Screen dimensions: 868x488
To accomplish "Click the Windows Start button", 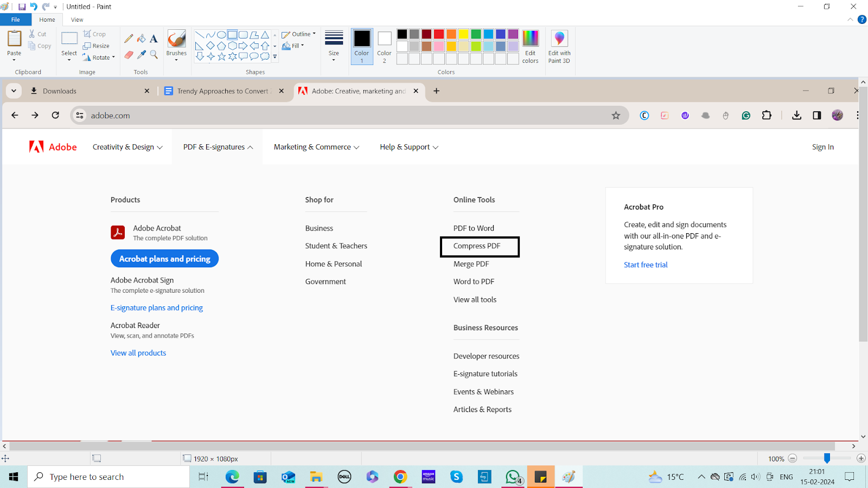I will (x=14, y=477).
